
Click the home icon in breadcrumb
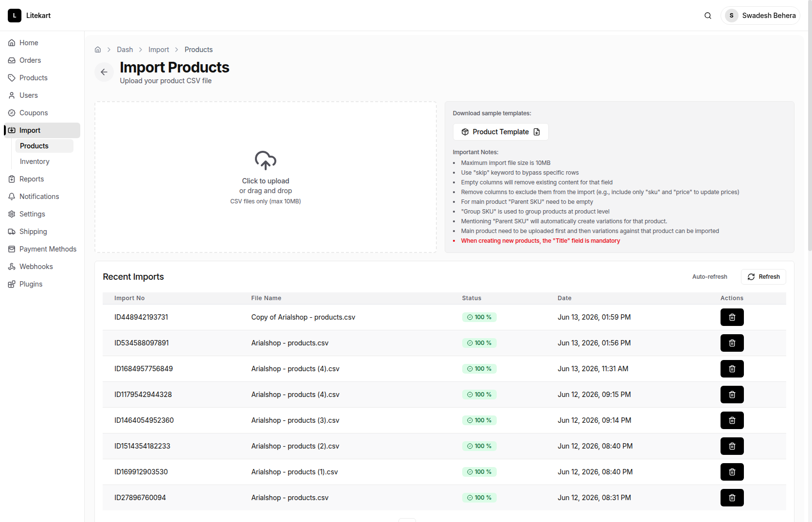[98, 50]
